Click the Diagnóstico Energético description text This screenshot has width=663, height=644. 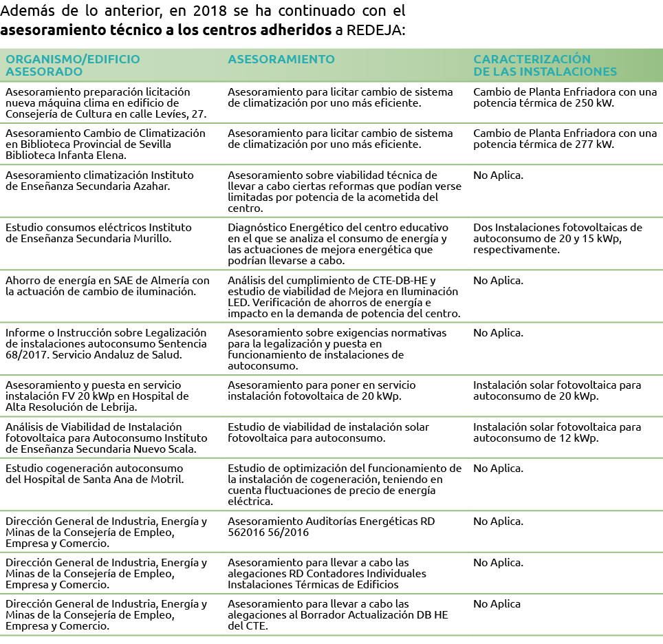pyautogui.click(x=338, y=244)
